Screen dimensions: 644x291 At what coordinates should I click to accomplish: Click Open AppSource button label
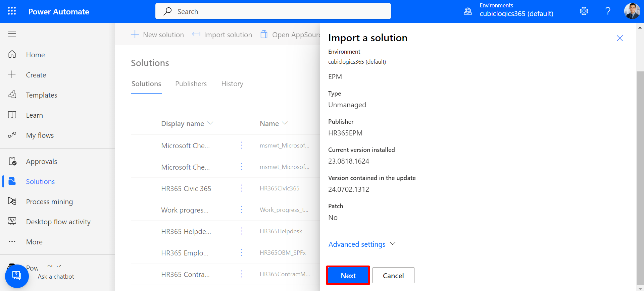(x=296, y=35)
